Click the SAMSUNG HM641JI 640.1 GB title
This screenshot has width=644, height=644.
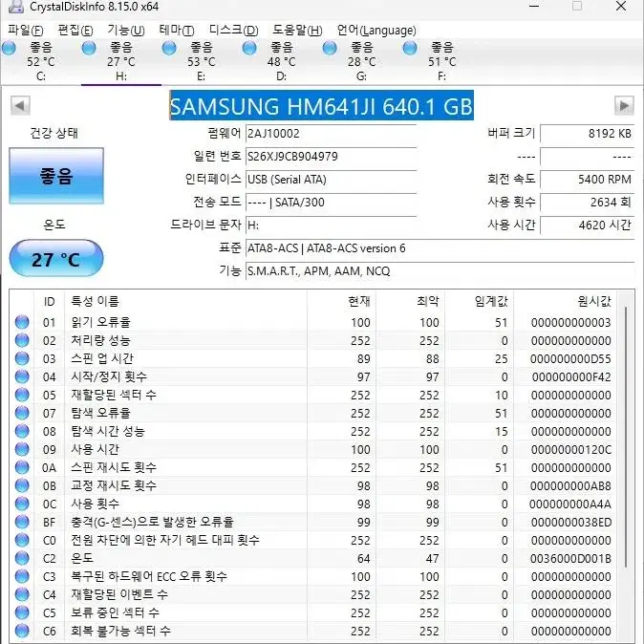[x=321, y=106]
